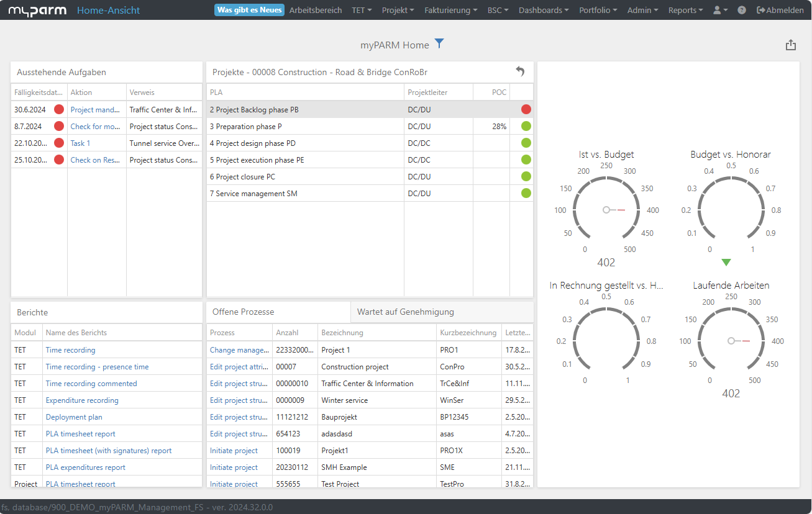Screen dimensions: 812x514
Task: Click the back arrow in Projekte panel
Action: (x=521, y=71)
